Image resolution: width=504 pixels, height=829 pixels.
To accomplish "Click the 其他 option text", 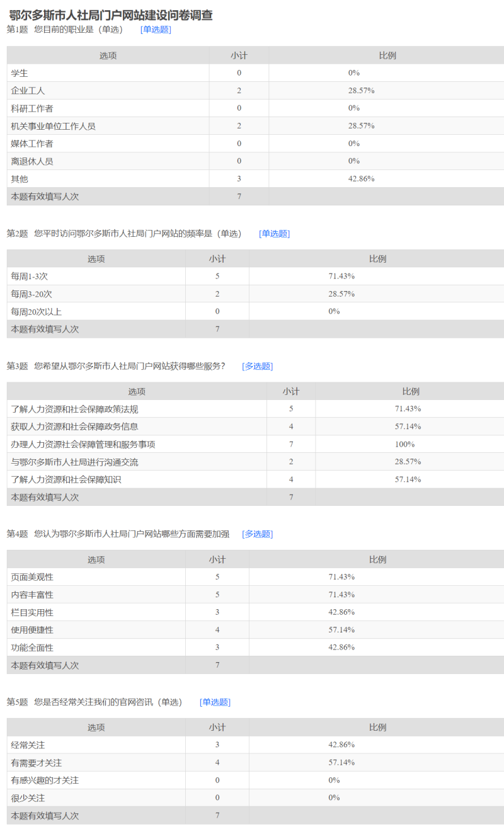I will 20,179.
